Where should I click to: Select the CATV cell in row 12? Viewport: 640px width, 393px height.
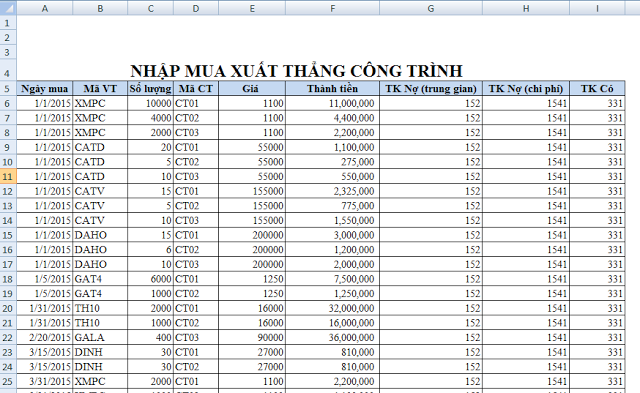[x=100, y=191]
